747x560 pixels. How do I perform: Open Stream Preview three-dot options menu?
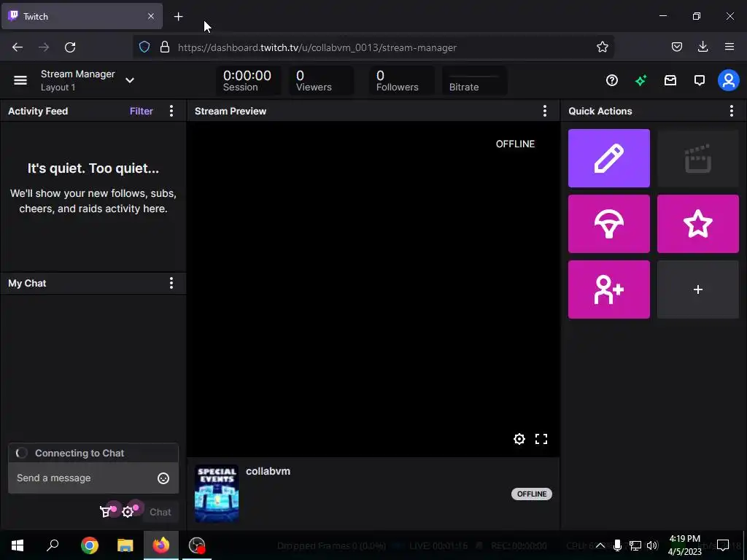point(544,111)
